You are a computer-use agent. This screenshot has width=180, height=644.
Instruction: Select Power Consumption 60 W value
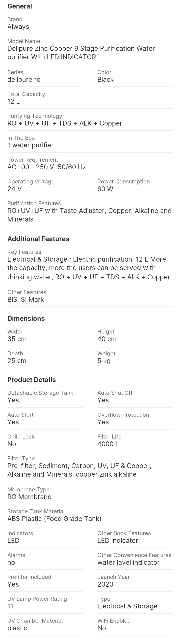click(x=105, y=189)
